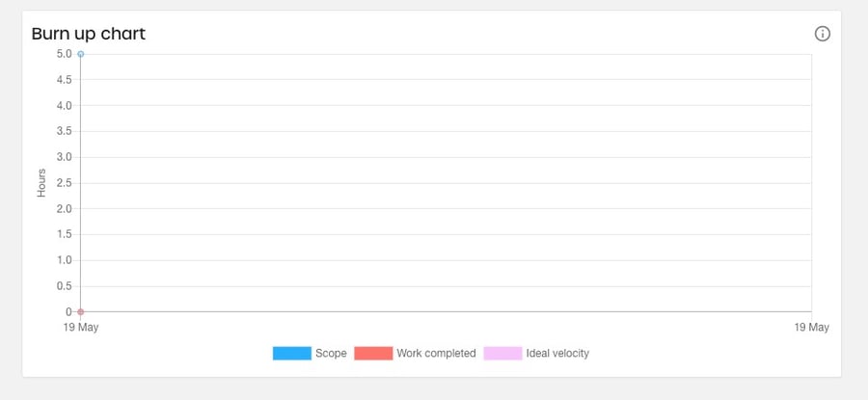Toggle the Scope series via legend label
This screenshot has height=400, width=868.
click(331, 353)
